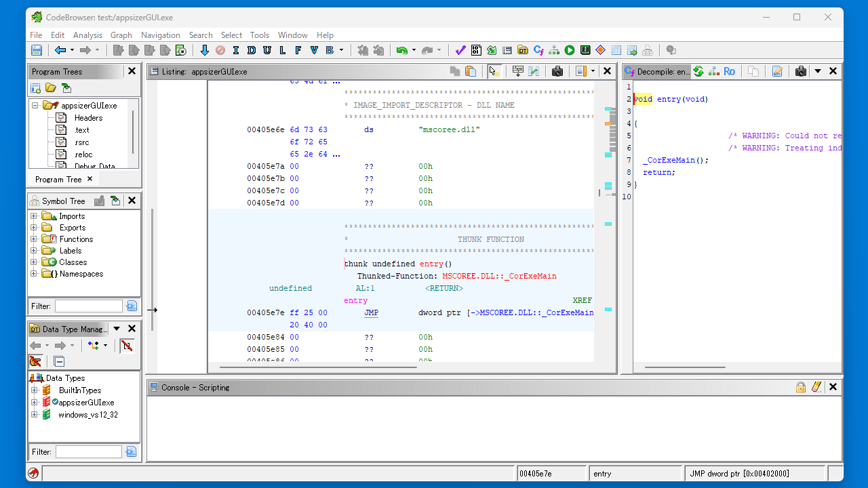Paste icon in Listing header
The image size is (868, 488).
point(471,71)
